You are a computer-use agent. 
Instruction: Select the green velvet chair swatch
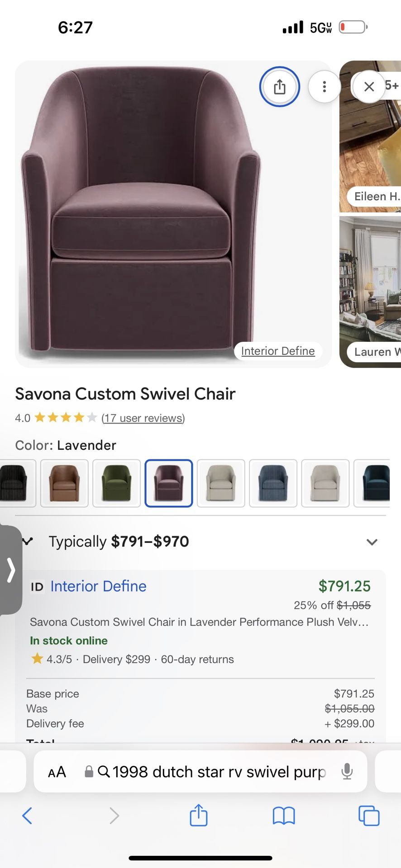(116, 483)
